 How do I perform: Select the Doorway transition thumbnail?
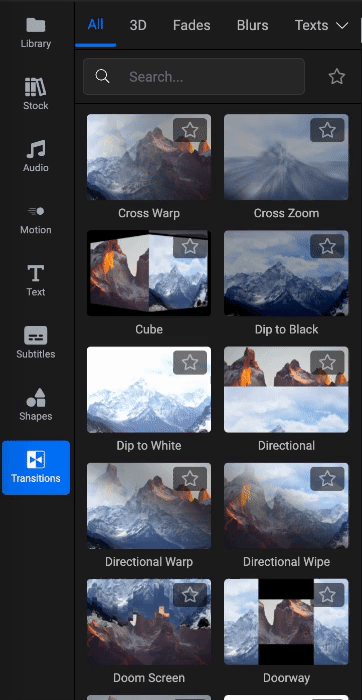coord(286,622)
